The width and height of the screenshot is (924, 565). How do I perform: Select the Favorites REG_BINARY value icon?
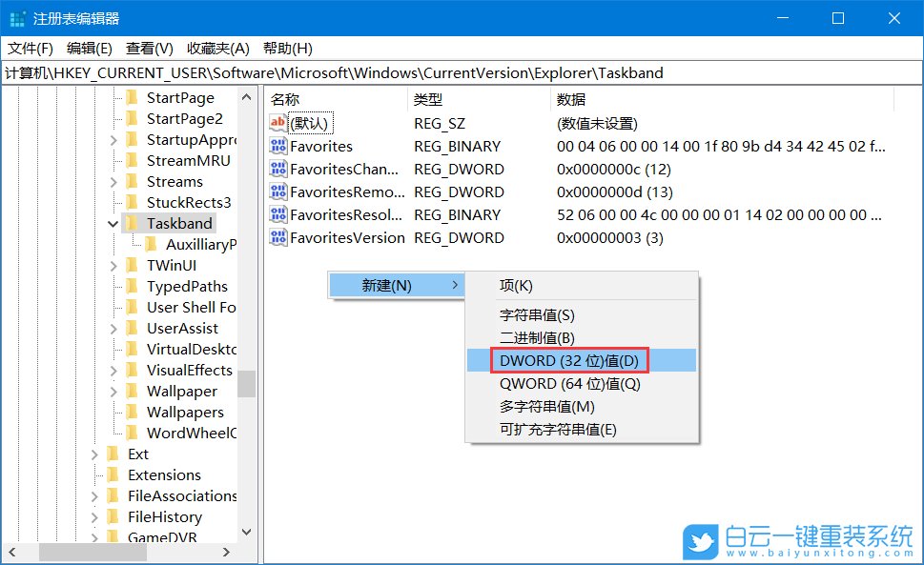[277, 146]
